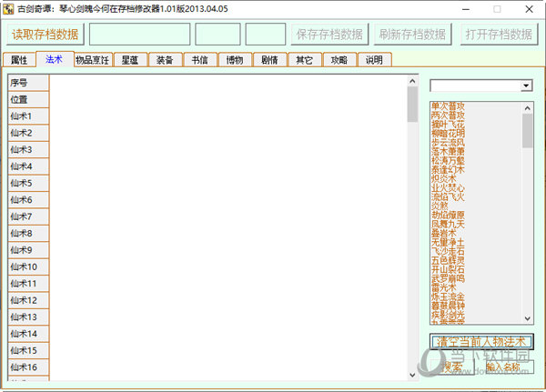
Task: Switch to the 法术 tab
Action: point(55,59)
